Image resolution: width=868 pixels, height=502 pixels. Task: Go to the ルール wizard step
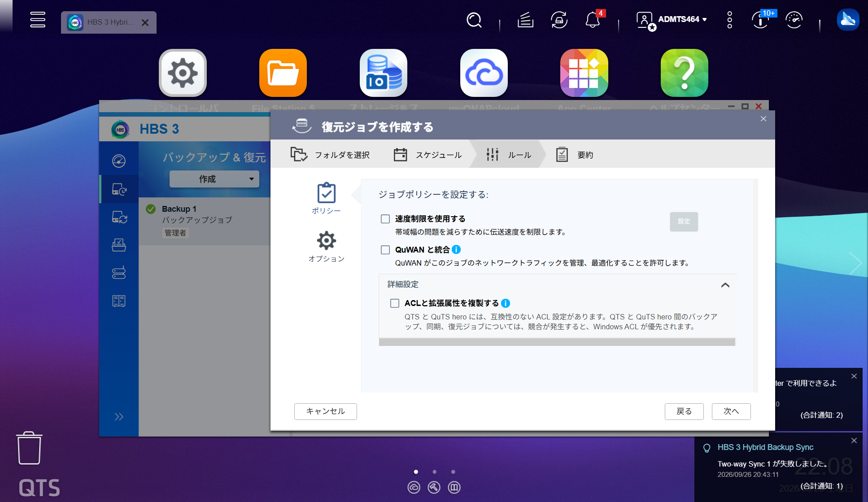(x=509, y=155)
